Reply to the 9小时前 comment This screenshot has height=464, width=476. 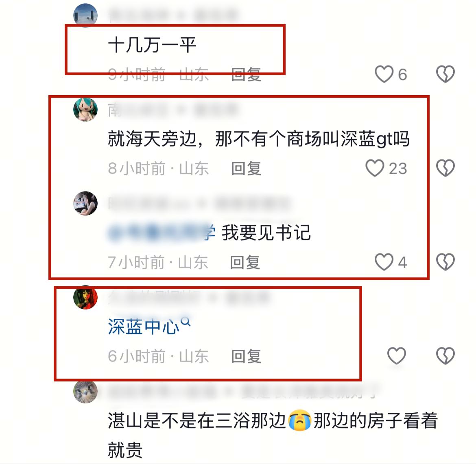point(246,74)
